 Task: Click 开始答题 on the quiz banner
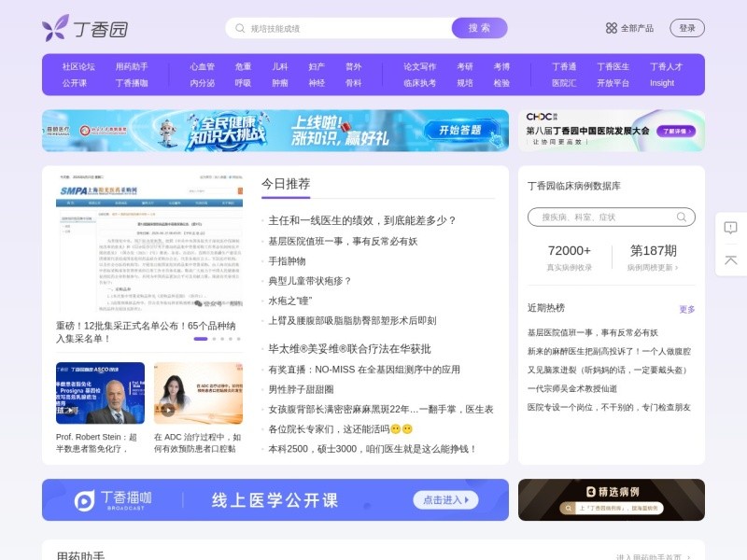[460, 130]
